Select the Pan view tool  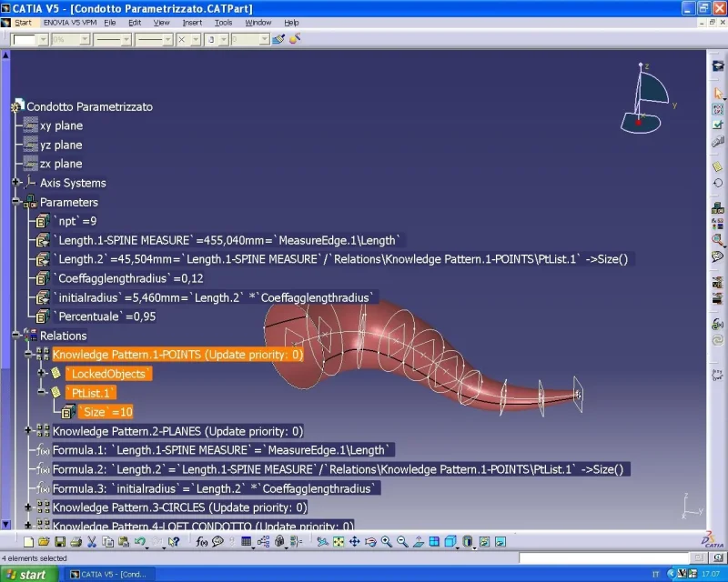(354, 542)
